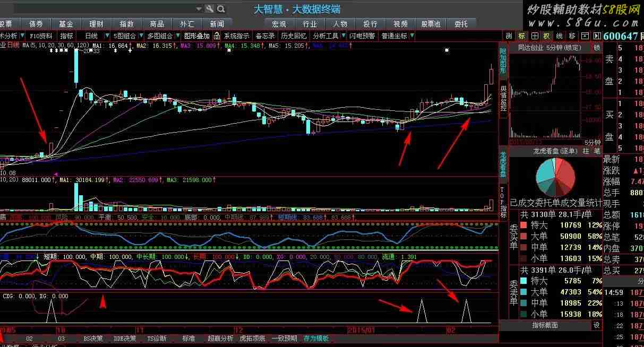Select the 一致预期 bottom tab
The height and width of the screenshot is (347, 644).
coord(284,339)
